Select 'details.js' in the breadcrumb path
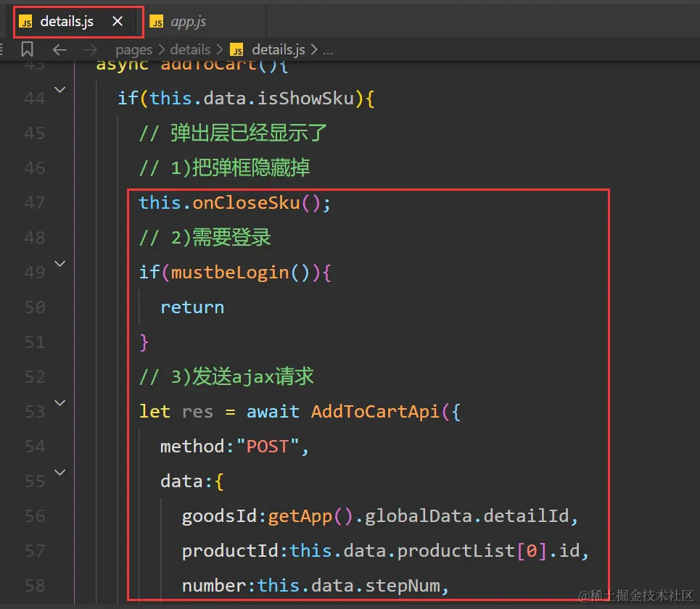700x609 pixels. coord(278,49)
